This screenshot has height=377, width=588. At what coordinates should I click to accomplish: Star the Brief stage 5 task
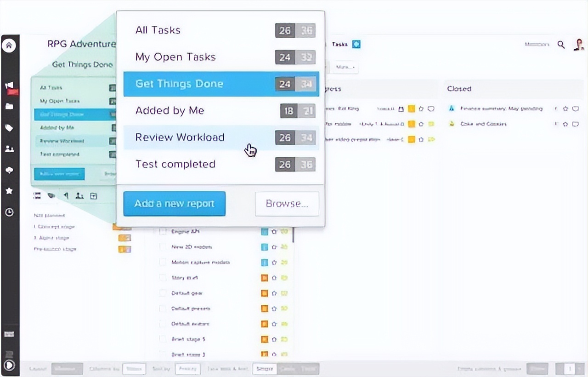coord(274,339)
